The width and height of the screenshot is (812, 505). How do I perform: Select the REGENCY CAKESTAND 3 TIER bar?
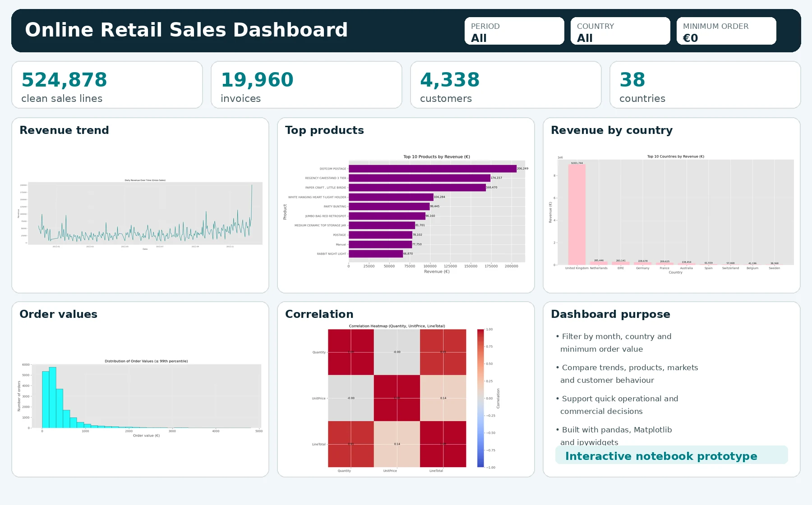click(420, 178)
